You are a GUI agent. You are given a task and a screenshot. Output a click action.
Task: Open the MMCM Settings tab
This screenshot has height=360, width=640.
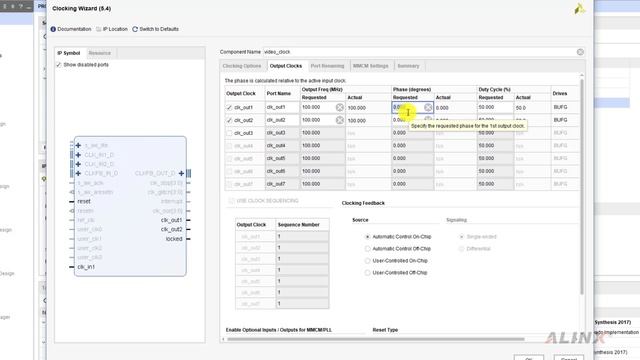click(371, 66)
